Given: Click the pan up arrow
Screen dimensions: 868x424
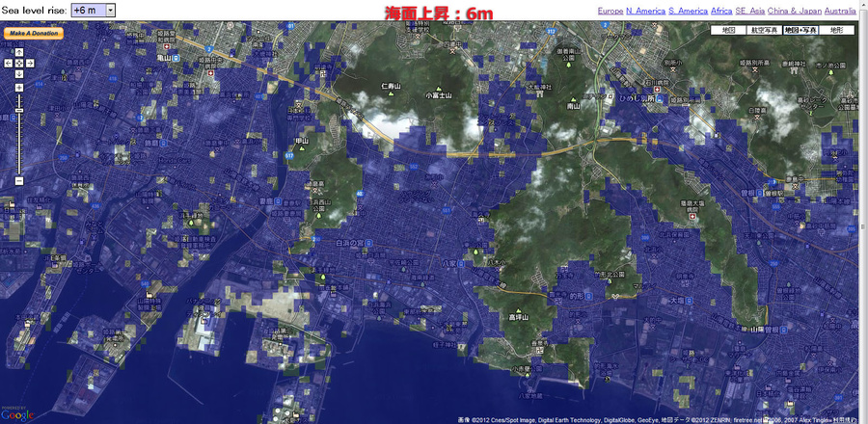Looking at the screenshot, I should 18,53.
